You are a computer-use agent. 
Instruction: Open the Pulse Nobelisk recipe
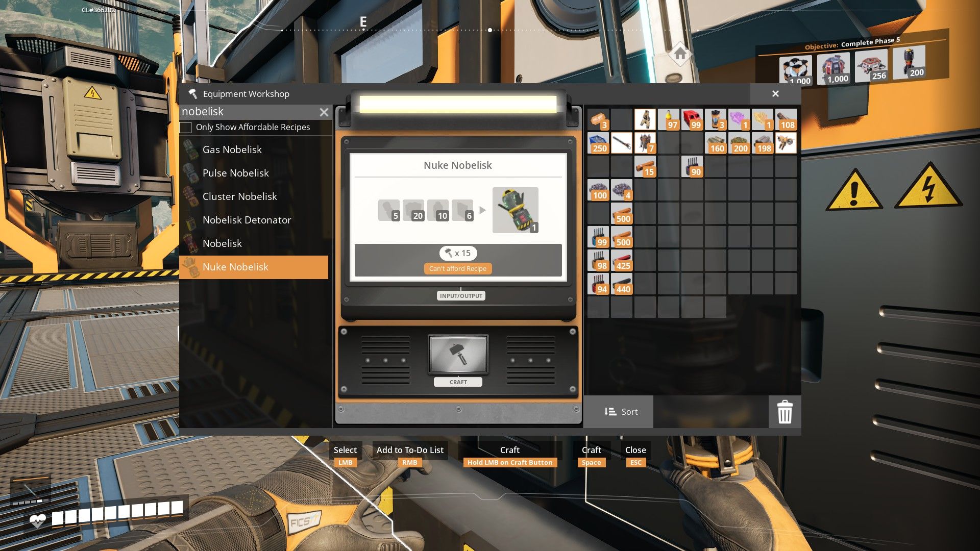[x=236, y=173]
